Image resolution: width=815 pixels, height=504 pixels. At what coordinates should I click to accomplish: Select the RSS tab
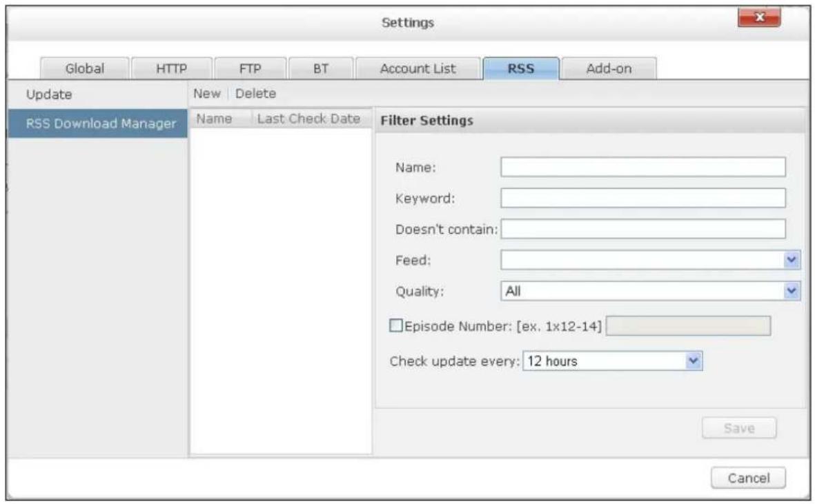point(521,68)
